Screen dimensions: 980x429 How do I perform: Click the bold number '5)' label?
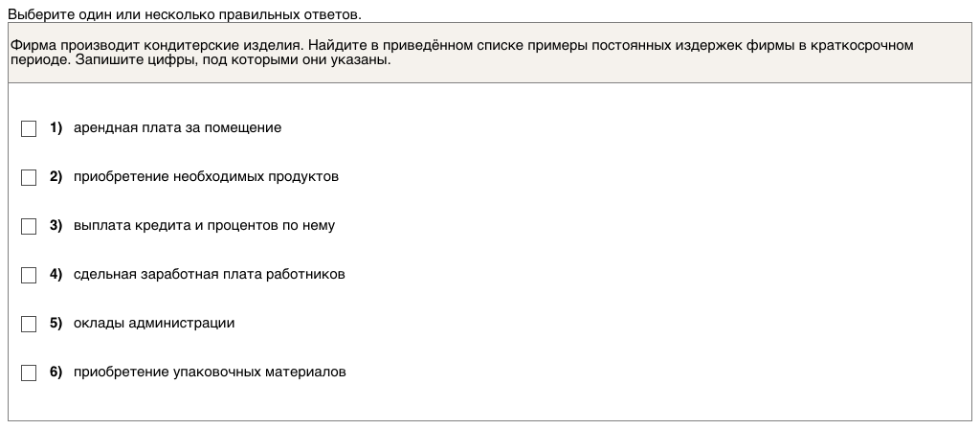56,324
